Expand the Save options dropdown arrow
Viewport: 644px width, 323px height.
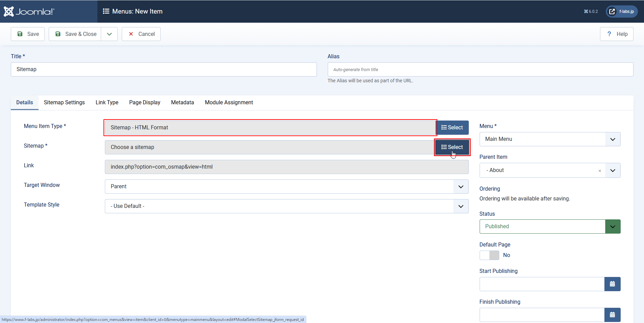pyautogui.click(x=109, y=34)
